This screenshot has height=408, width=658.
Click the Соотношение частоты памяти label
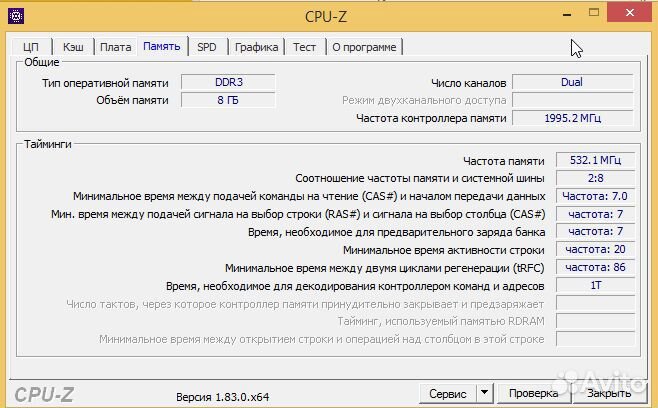(420, 178)
